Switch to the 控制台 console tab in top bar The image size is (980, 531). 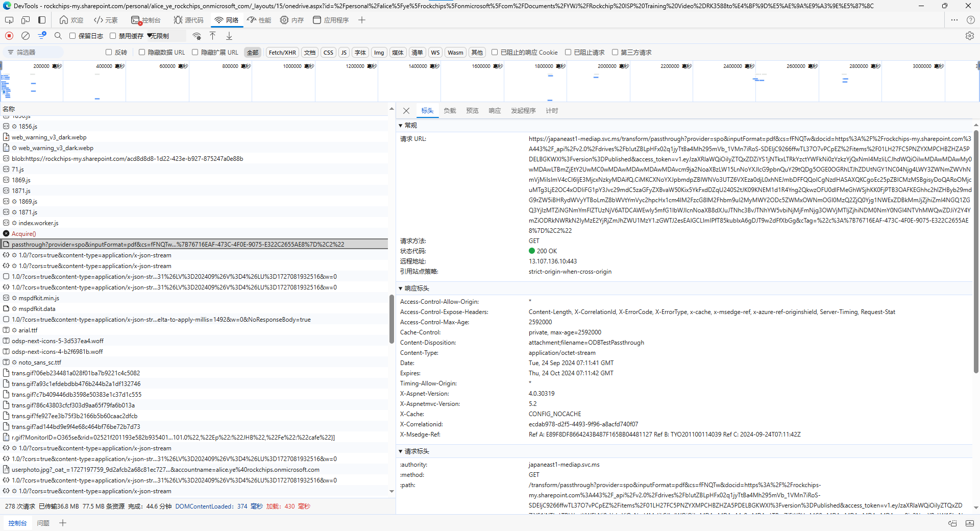(145, 20)
